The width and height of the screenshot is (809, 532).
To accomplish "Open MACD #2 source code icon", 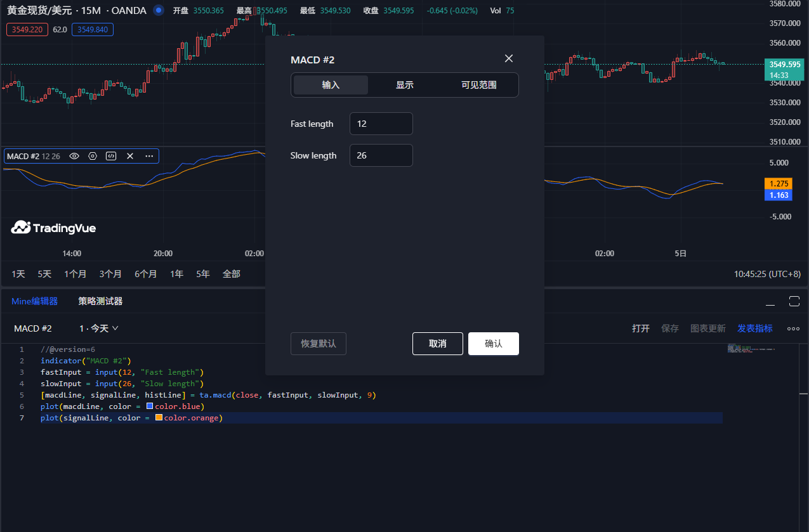I will pyautogui.click(x=111, y=156).
